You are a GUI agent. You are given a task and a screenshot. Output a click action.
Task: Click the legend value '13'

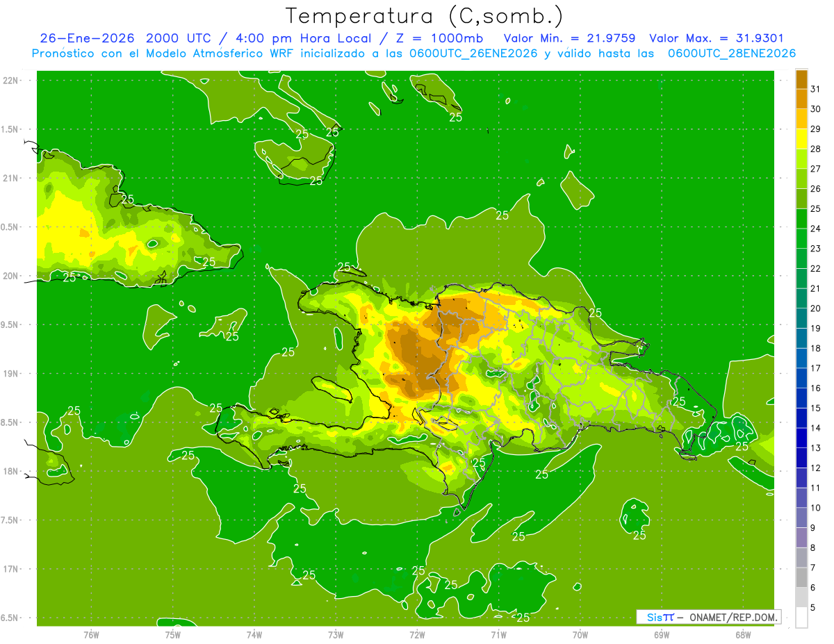(815, 448)
